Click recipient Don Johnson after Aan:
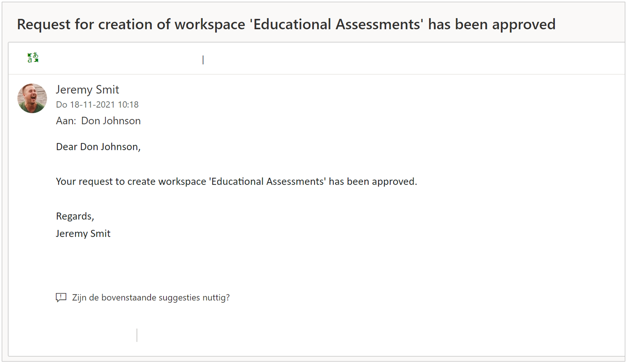The height and width of the screenshot is (364, 628). [x=111, y=121]
